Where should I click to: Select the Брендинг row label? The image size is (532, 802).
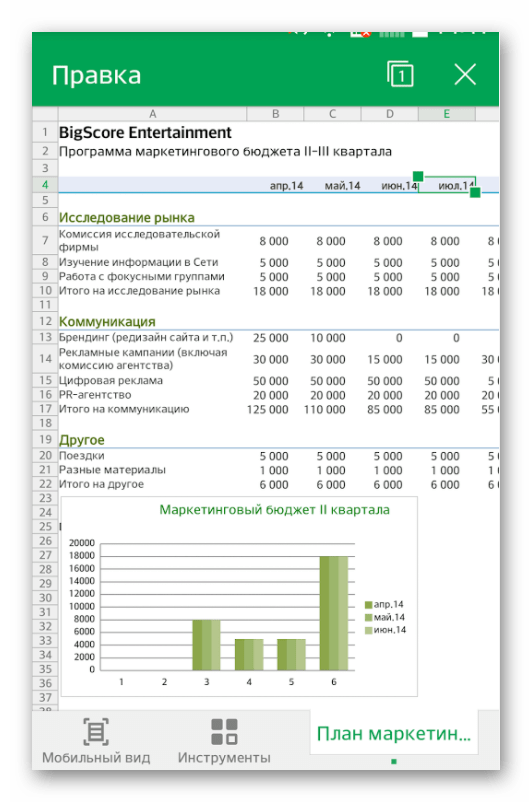click(146, 337)
